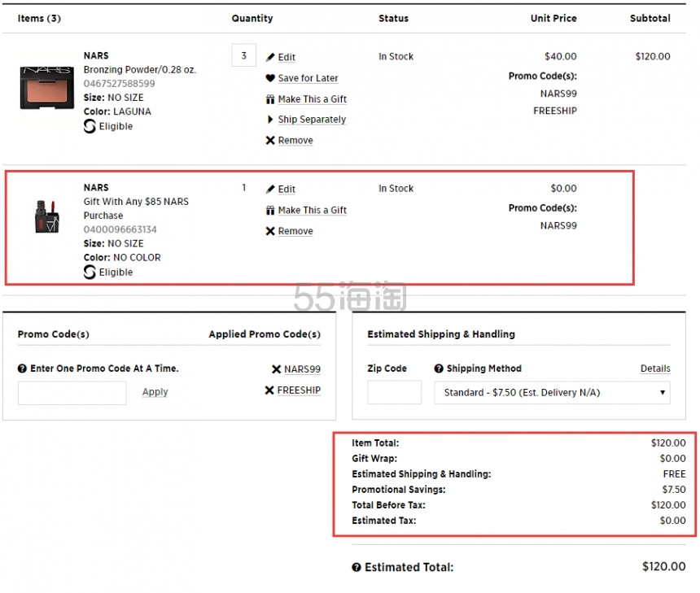Open the Shipping Method dropdown

[552, 393]
